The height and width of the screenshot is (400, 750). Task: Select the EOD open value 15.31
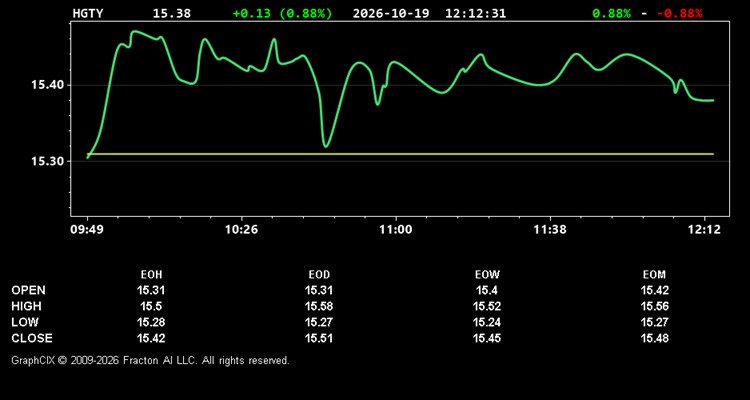(x=319, y=290)
